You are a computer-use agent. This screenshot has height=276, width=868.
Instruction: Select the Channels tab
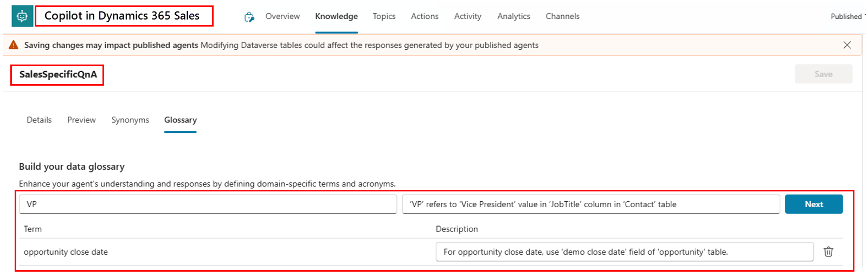pyautogui.click(x=562, y=16)
